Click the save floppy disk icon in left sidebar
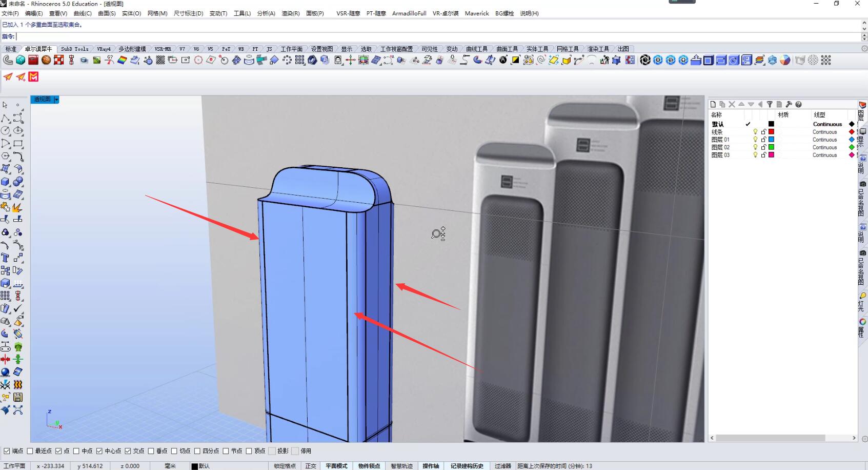Image resolution: width=868 pixels, height=470 pixels. (x=18, y=397)
